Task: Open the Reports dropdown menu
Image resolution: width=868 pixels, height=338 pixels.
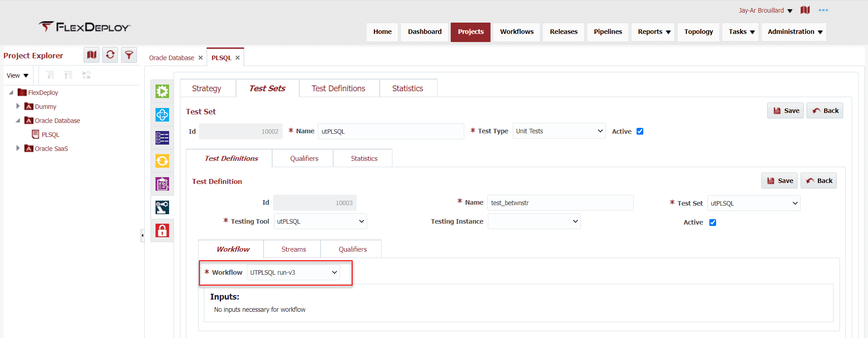Action: point(653,32)
